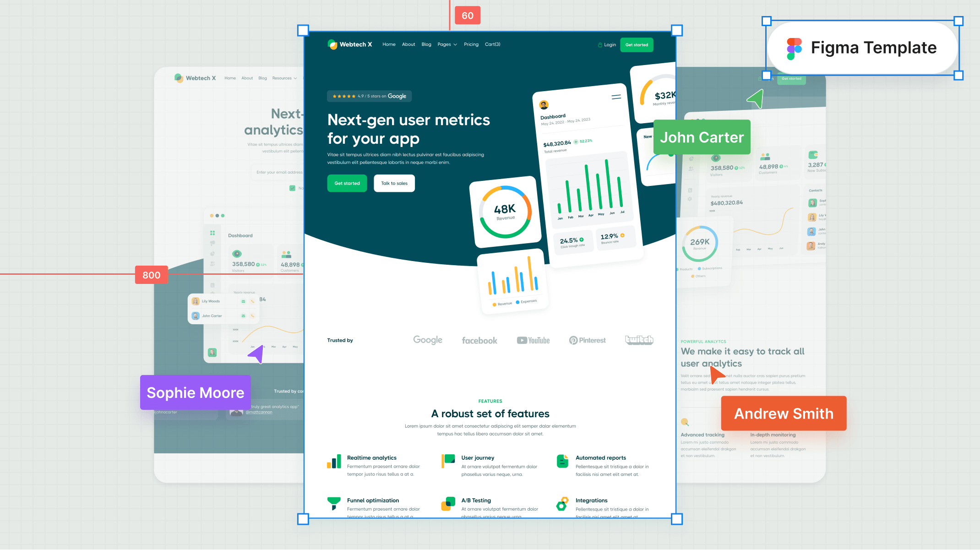Click the A/B Testing feature icon
The image size is (980, 550).
[x=448, y=504]
